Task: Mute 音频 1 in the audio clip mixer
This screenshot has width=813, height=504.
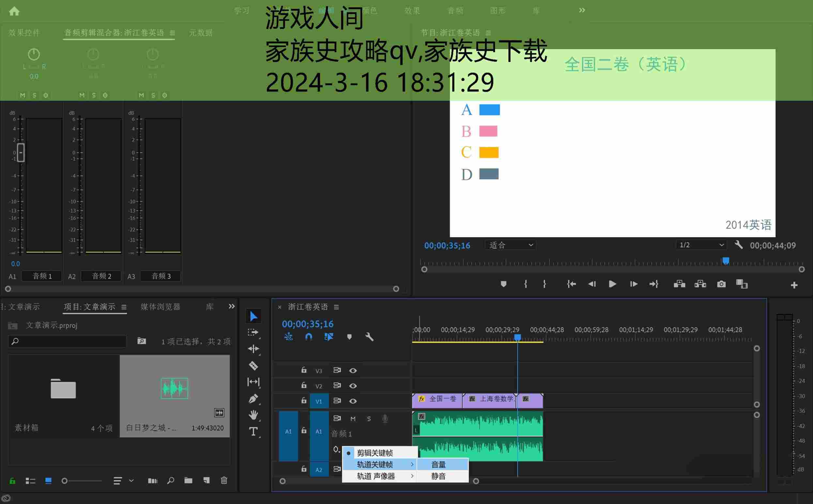Action: click(23, 95)
